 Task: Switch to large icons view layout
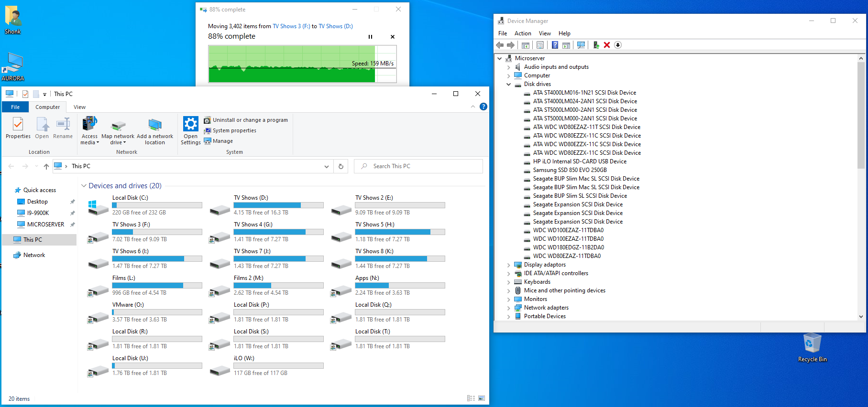click(482, 398)
